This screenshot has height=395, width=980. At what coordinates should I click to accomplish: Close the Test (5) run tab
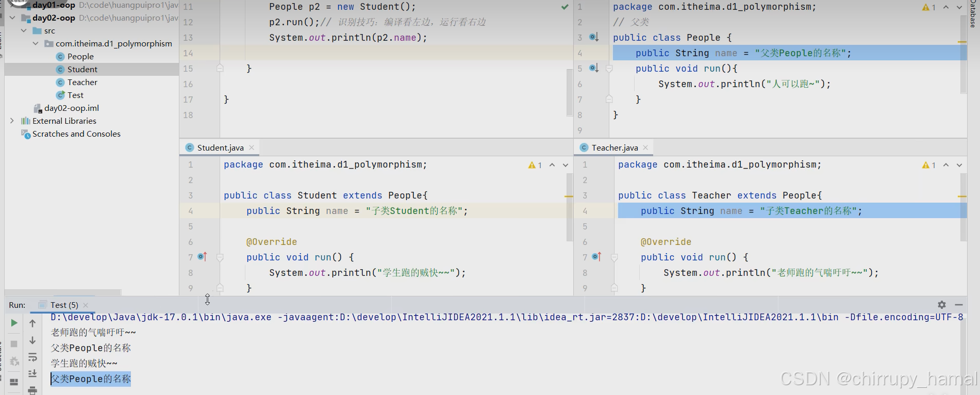tap(86, 305)
